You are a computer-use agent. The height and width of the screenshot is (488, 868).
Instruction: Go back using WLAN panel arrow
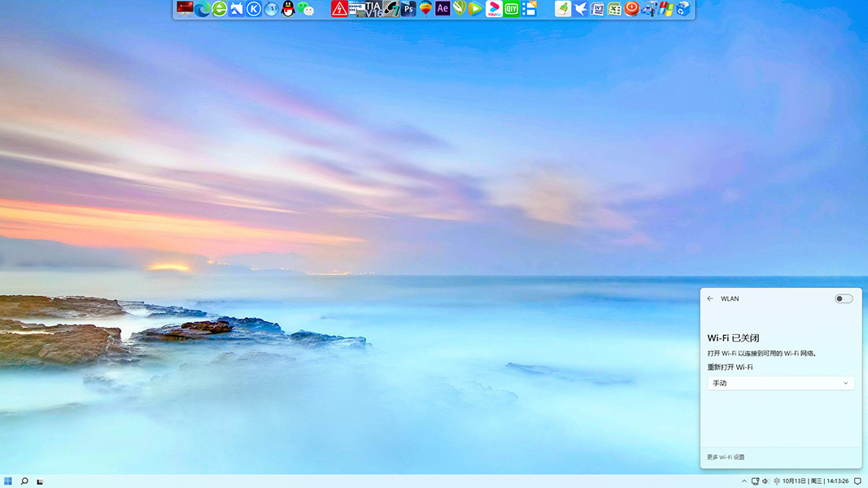[x=710, y=298]
